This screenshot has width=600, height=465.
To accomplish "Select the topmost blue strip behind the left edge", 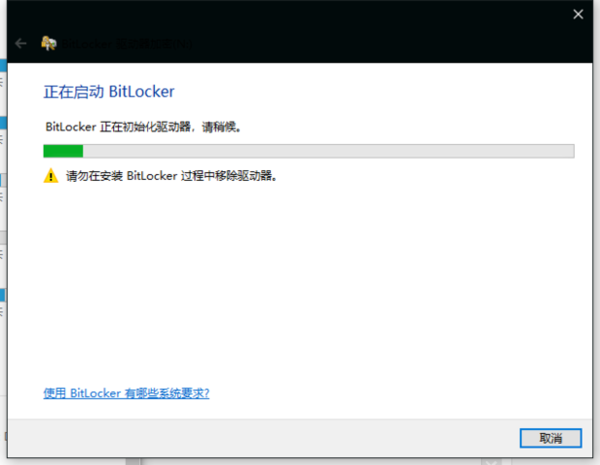I will pyautogui.click(x=3, y=65).
